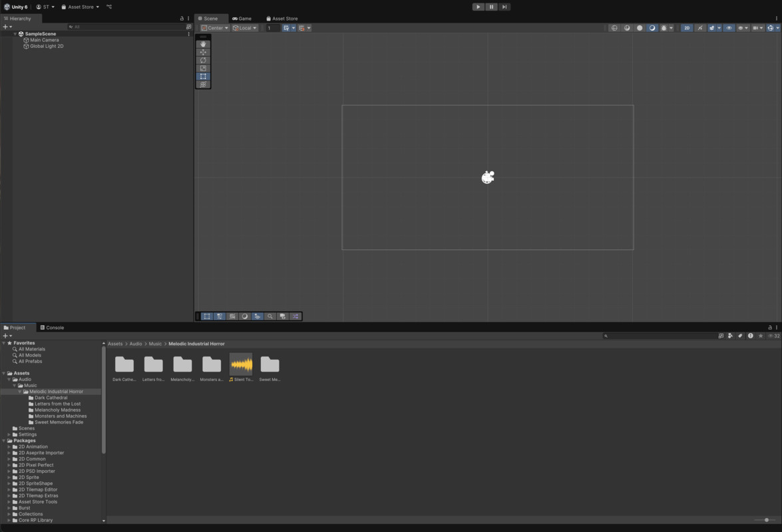
Task: Click the ring icon in bottom scene toolbar
Action: click(x=244, y=317)
